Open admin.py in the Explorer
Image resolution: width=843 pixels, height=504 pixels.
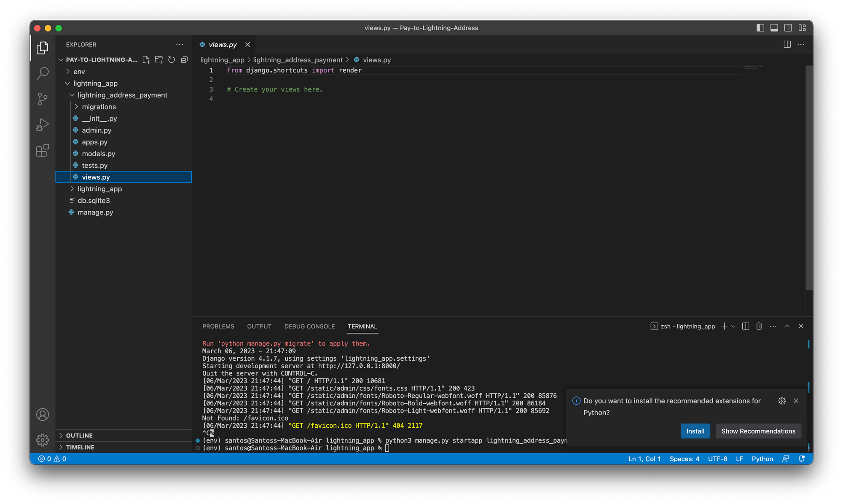(123, 131)
